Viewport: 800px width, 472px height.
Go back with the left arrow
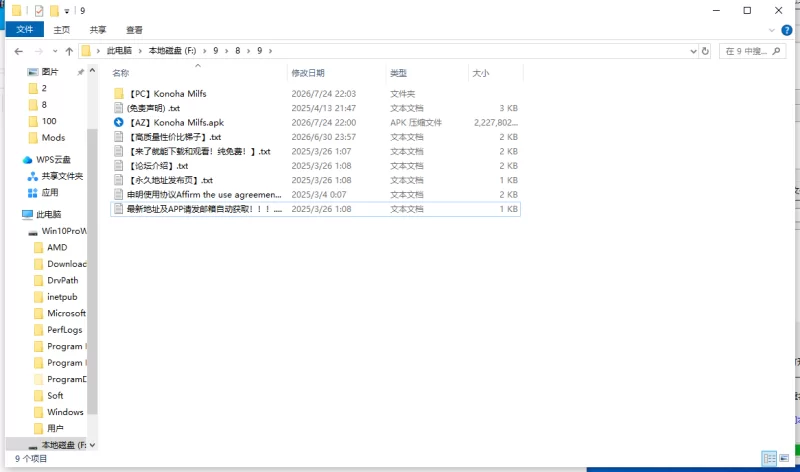19,51
